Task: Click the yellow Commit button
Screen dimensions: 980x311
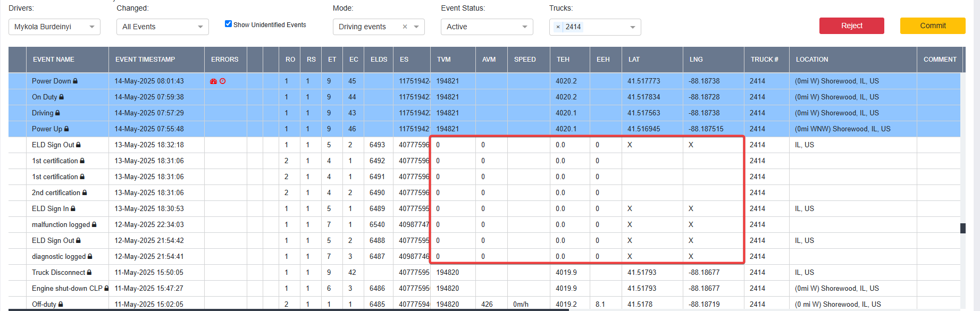Action: point(933,26)
